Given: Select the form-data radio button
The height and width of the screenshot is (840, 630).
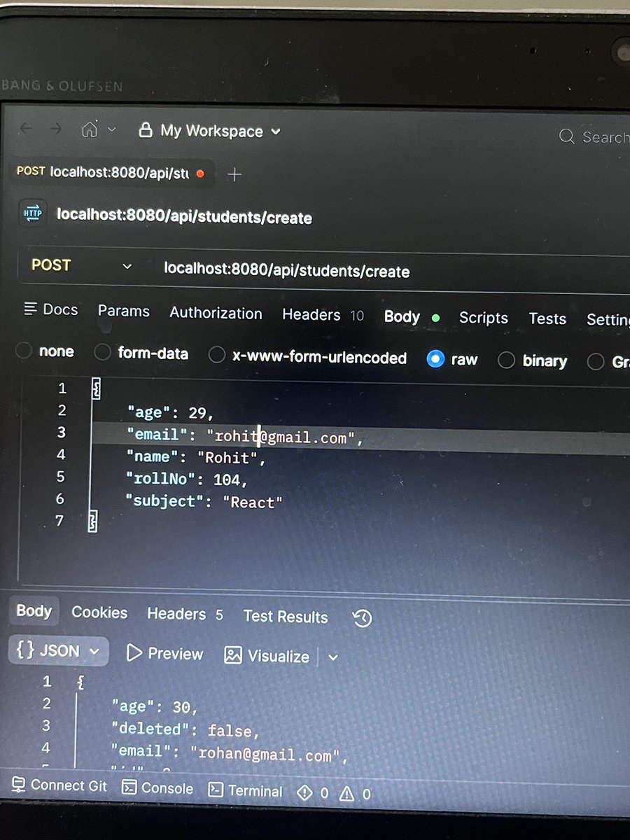Looking at the screenshot, I should pyautogui.click(x=103, y=353).
